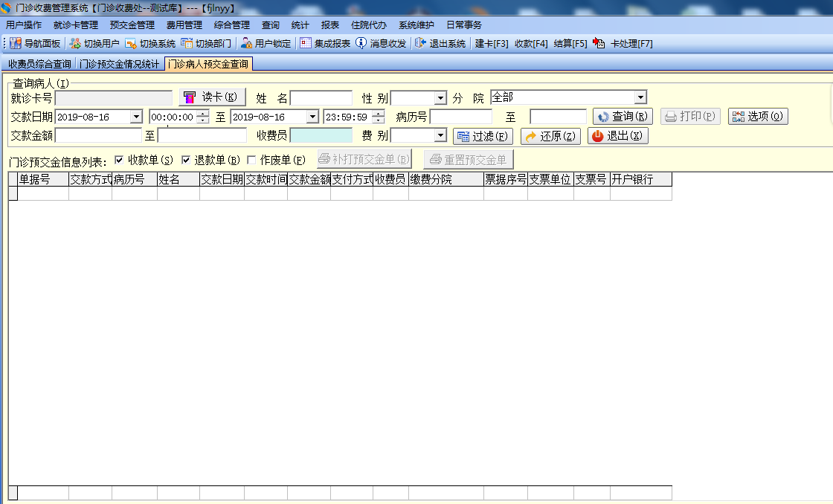Click the 用户锁定 user lock icon
This screenshot has height=504, width=833.
[246, 44]
